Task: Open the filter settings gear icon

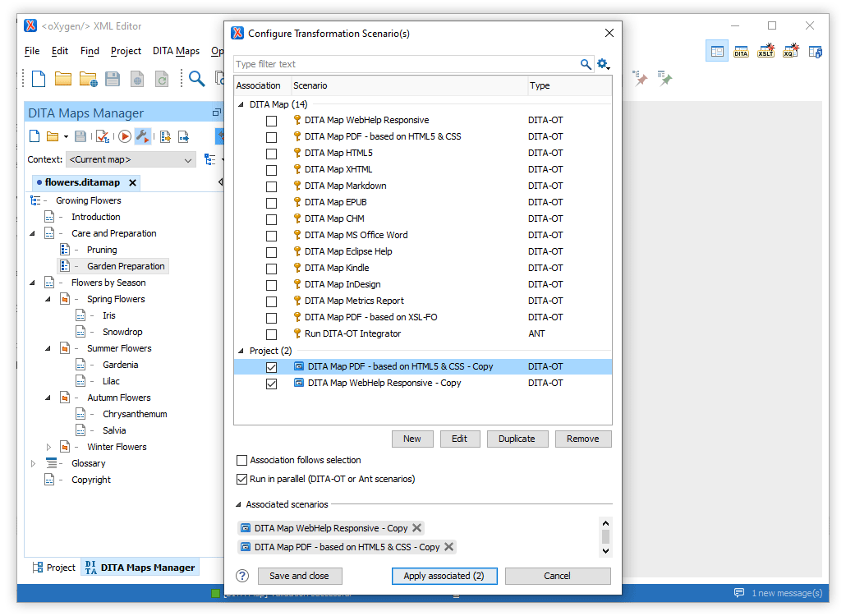Action: 603,64
